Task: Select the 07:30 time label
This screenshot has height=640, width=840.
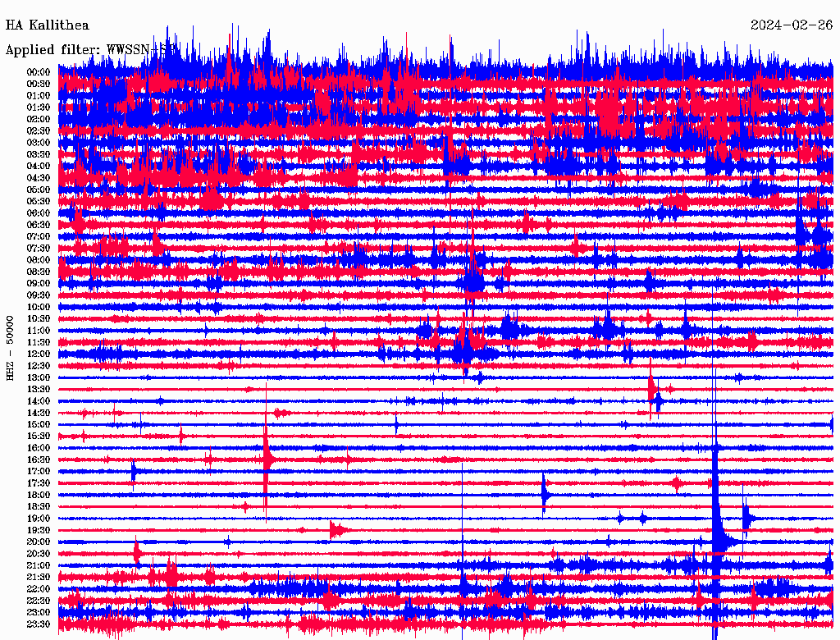Action: tap(39, 248)
